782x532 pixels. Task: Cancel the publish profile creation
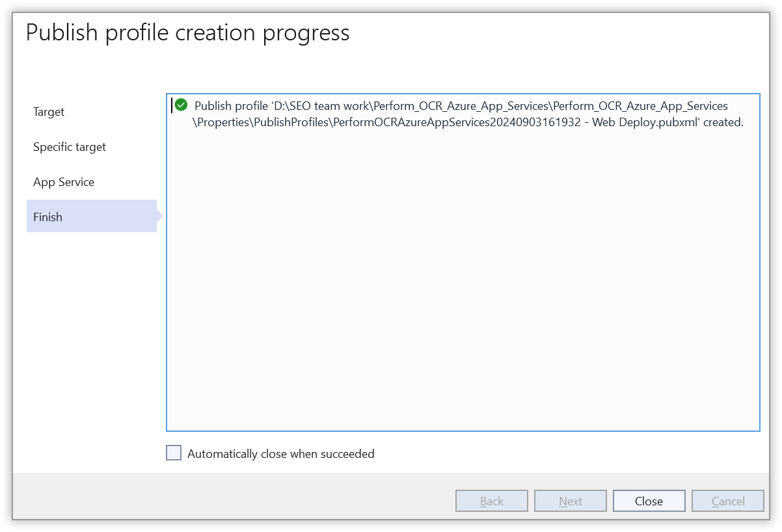click(727, 501)
